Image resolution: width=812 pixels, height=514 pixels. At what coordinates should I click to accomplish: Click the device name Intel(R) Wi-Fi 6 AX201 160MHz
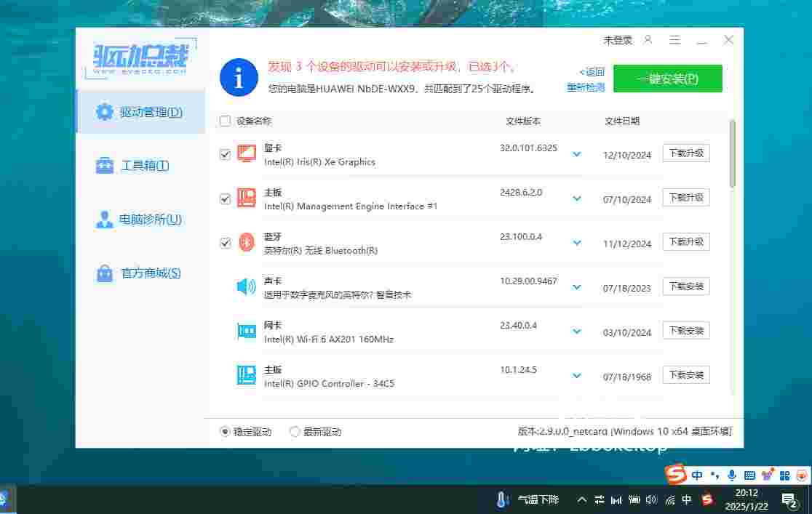pos(329,340)
